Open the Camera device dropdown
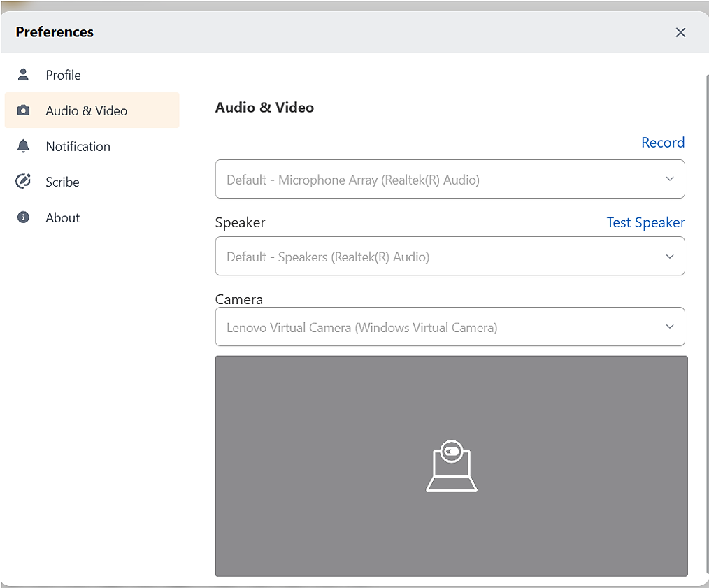Viewport: 709px width, 588px height. [450, 327]
